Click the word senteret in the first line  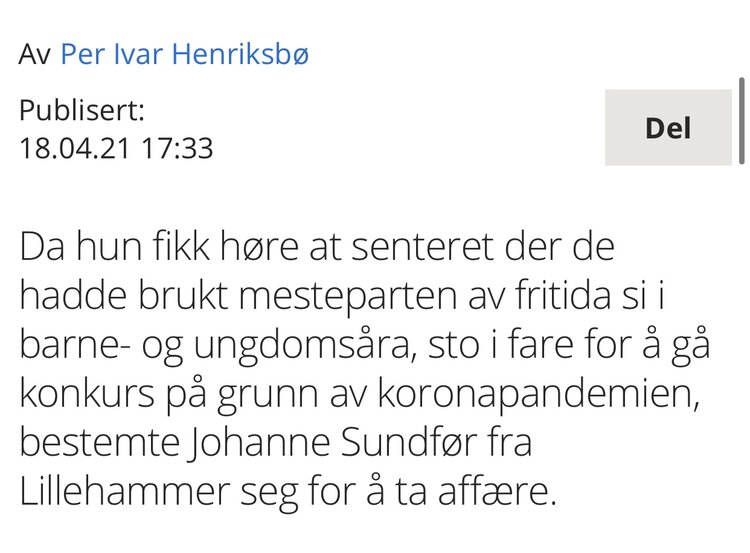(422, 247)
